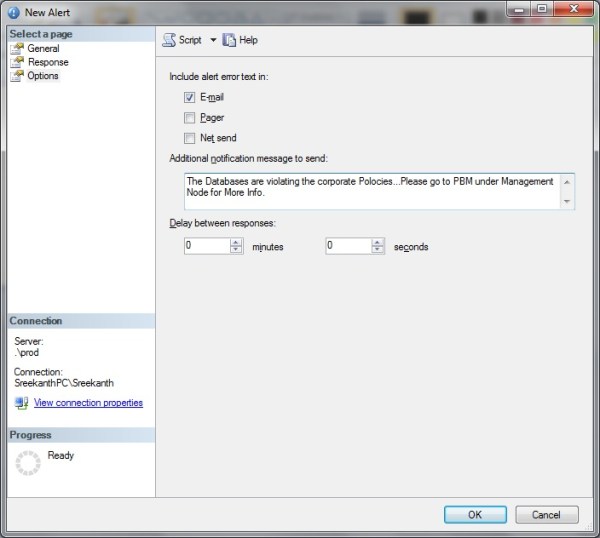This screenshot has height=538, width=600.
Task: Click the New Alert title bar icon
Action: [x=13, y=12]
